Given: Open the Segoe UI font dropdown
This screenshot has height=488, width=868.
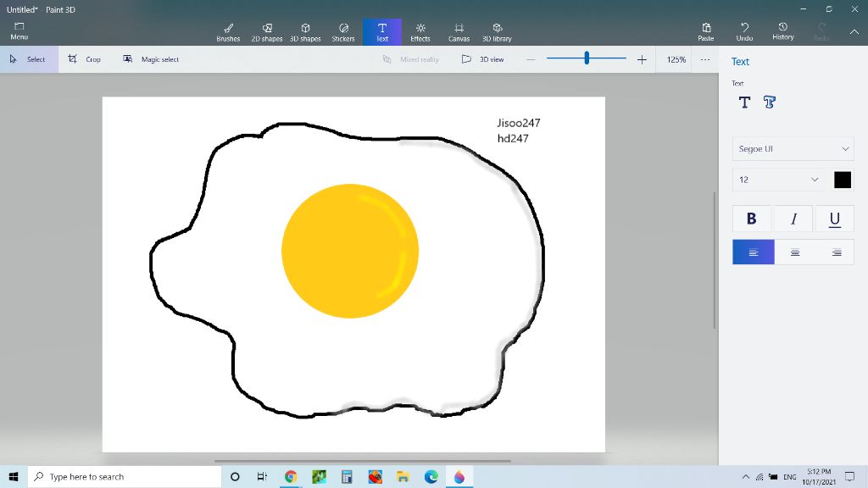Looking at the screenshot, I should [793, 149].
